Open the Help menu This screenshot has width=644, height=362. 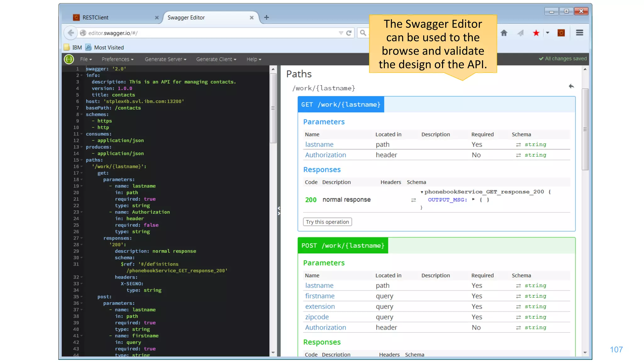(254, 59)
